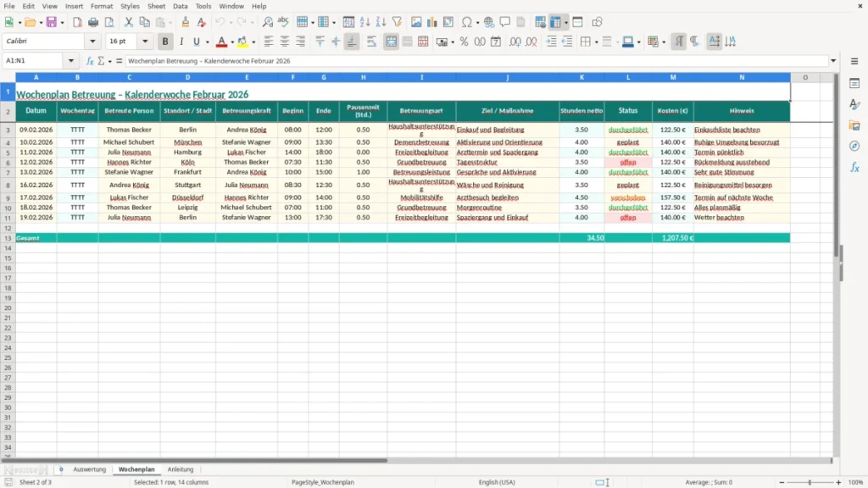Click the Print icon in toolbar
The width and height of the screenshot is (868, 488).
[93, 22]
